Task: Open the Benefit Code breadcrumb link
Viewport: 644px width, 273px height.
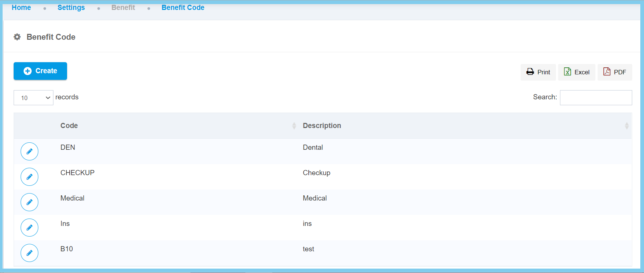Action: [183, 8]
